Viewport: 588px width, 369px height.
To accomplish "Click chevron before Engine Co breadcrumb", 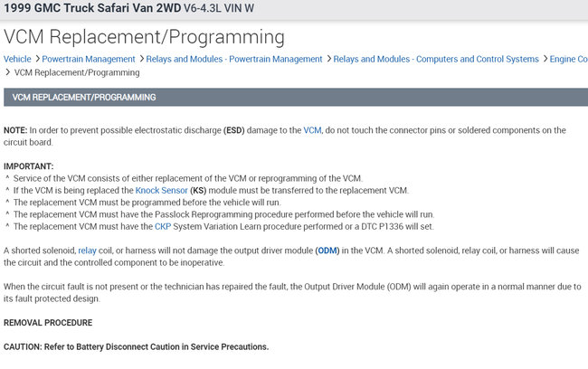I will pos(544,59).
